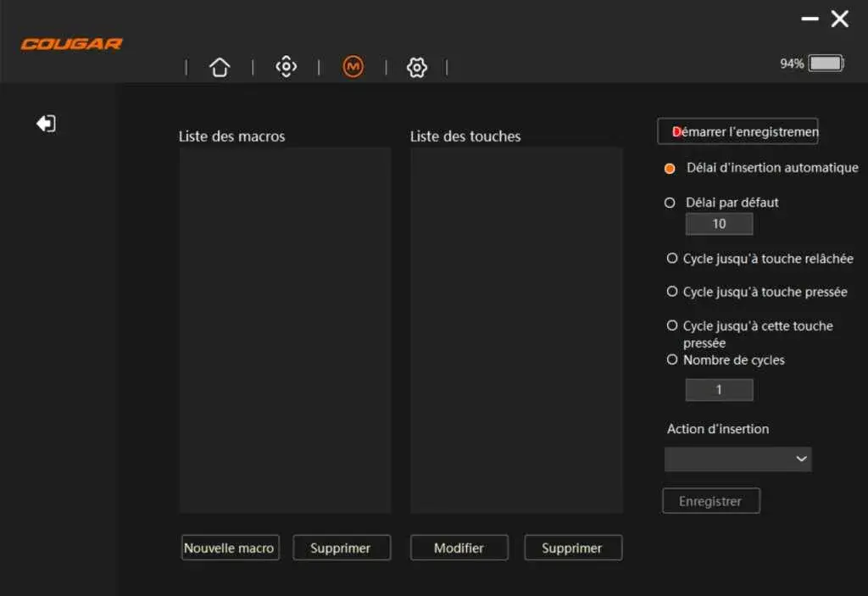Create a Nouvelle macro
This screenshot has width=868, height=596.
(230, 548)
